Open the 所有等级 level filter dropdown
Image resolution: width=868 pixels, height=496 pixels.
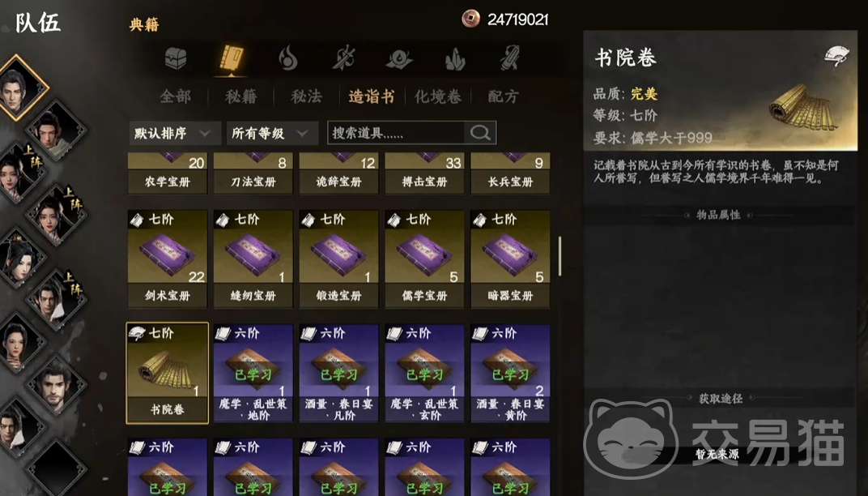(272, 133)
